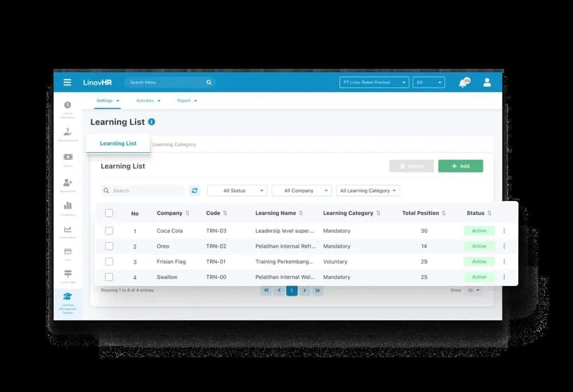Click the refresh icon beside the search field
Screen dimensions: 573x392
click(194, 190)
